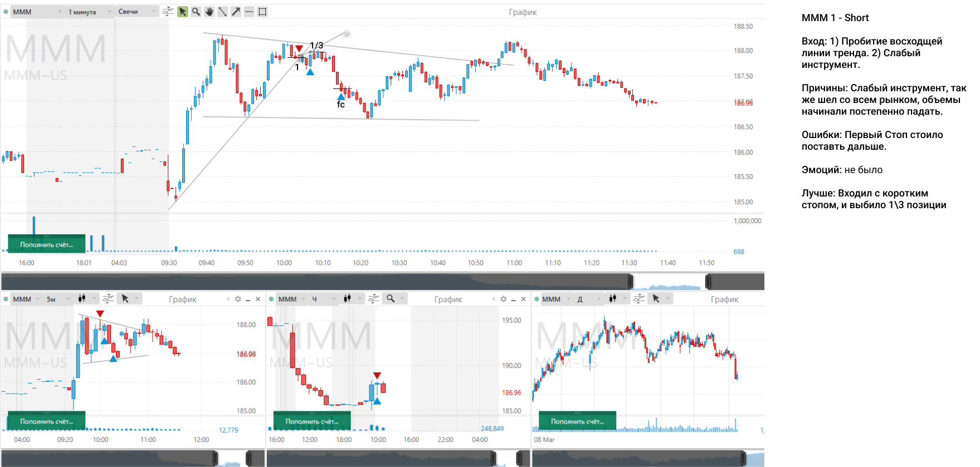Click the 'График' title of main chart

(x=523, y=12)
